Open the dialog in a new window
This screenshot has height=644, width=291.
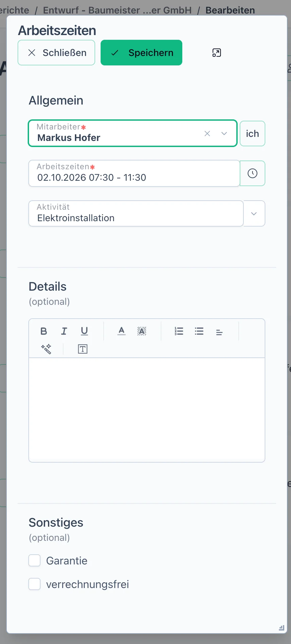click(217, 53)
